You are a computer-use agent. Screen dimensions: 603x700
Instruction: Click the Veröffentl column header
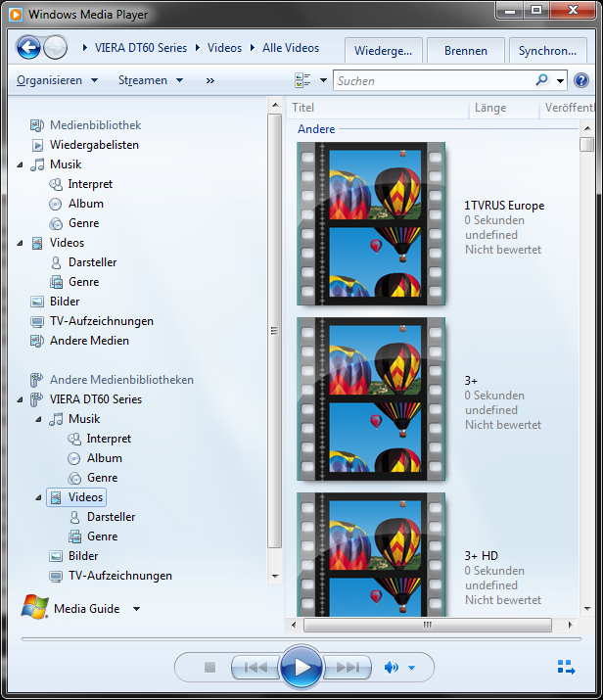tap(568, 108)
